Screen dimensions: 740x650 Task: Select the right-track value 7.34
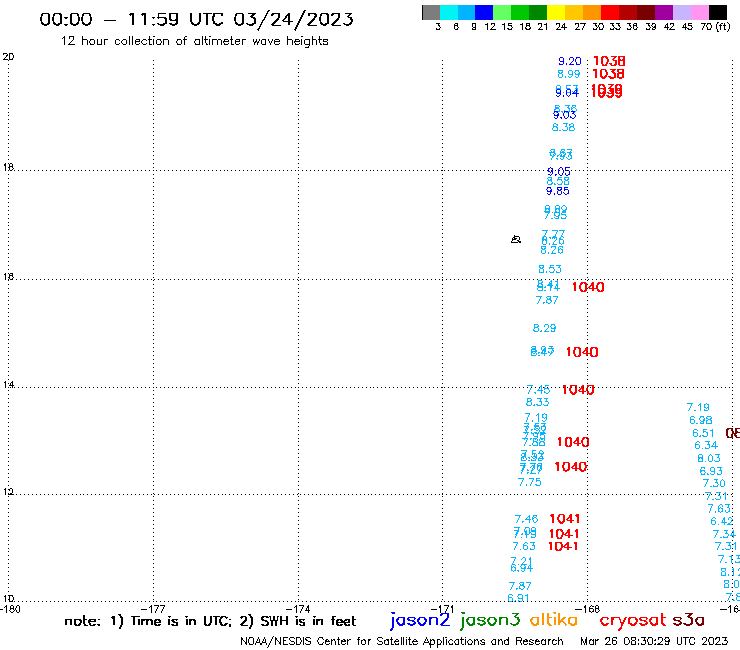pos(724,534)
